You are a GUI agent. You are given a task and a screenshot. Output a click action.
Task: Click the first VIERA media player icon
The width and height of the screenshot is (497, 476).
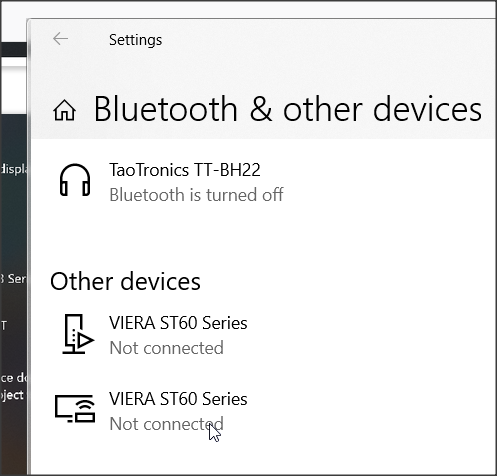(78, 334)
